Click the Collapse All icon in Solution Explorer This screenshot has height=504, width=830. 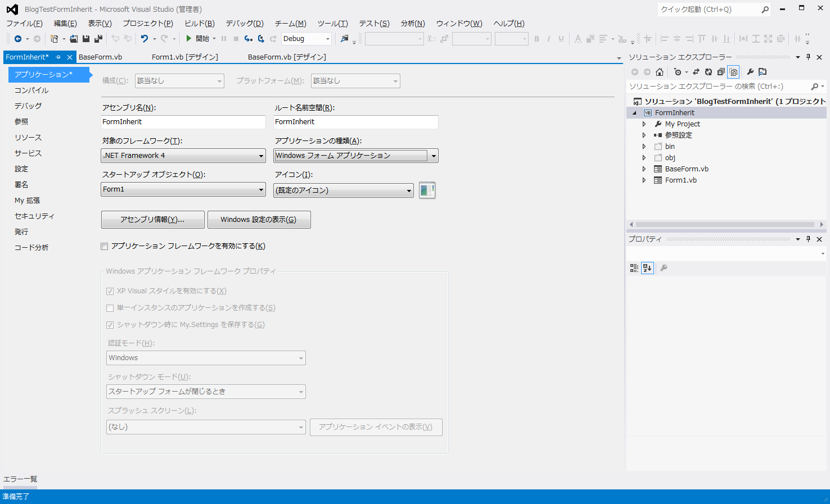coord(721,72)
